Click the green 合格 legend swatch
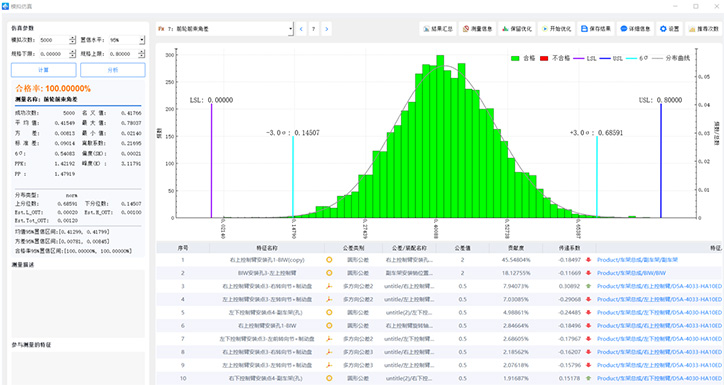The image size is (724, 385). point(515,58)
